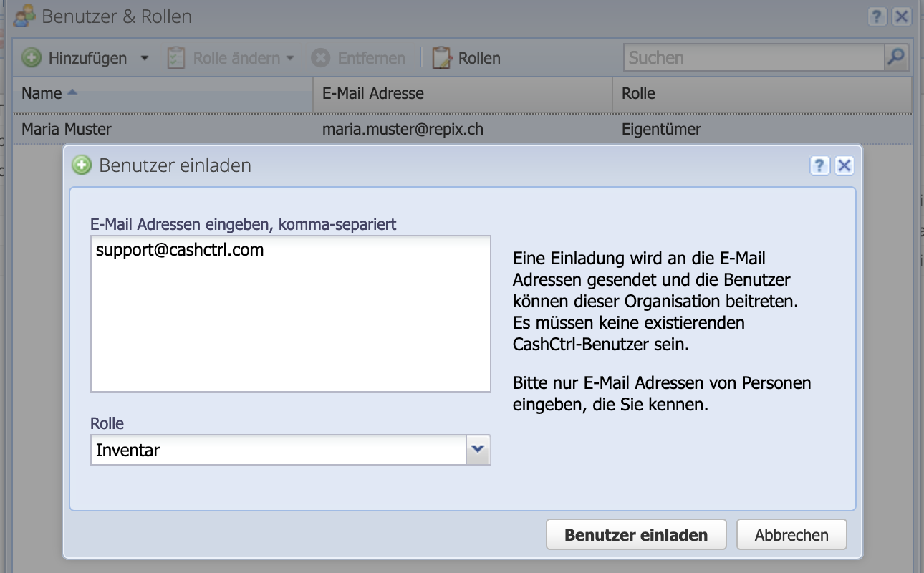Viewport: 924px width, 573px height.
Task: Select the Maria Muster user row
Action: click(215, 129)
